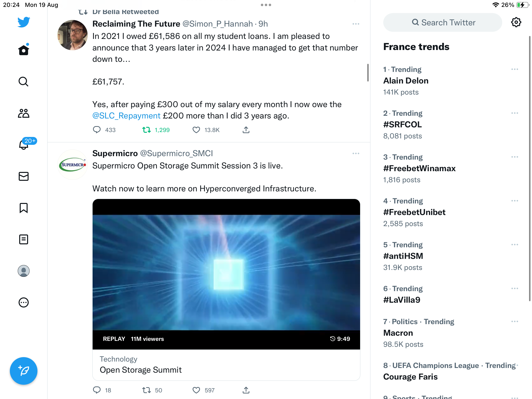Open the #FreebetUnibet trend
The image size is (532, 399).
[414, 212]
